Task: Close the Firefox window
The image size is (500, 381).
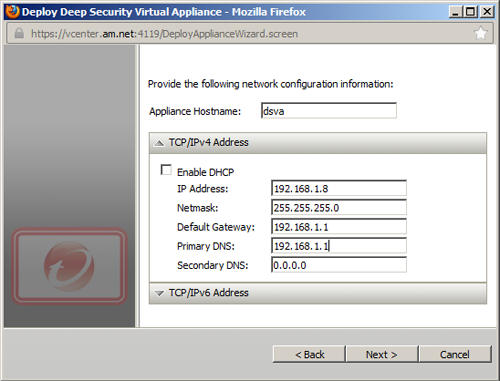Action: click(x=487, y=12)
